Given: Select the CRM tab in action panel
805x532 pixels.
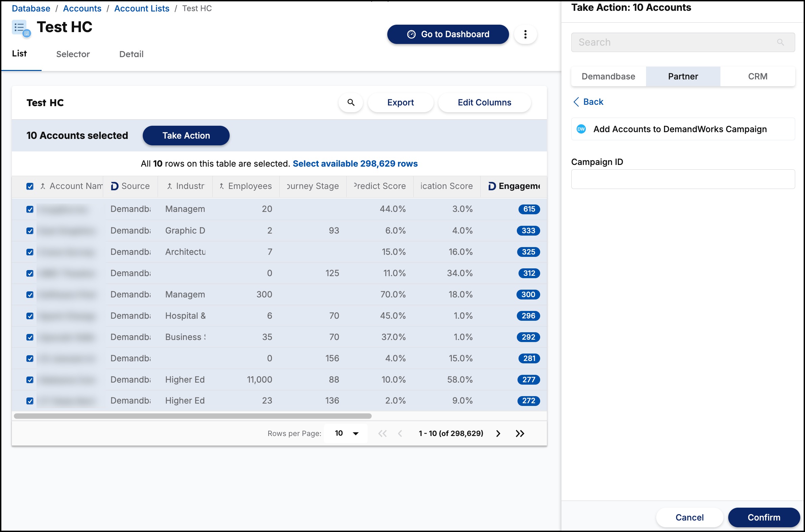Looking at the screenshot, I should tap(758, 76).
